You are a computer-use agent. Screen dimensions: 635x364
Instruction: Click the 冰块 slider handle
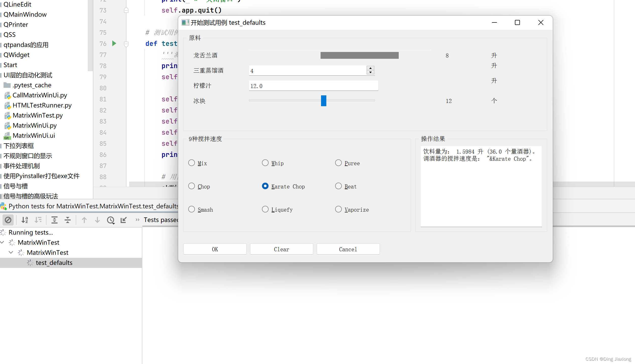[324, 101]
